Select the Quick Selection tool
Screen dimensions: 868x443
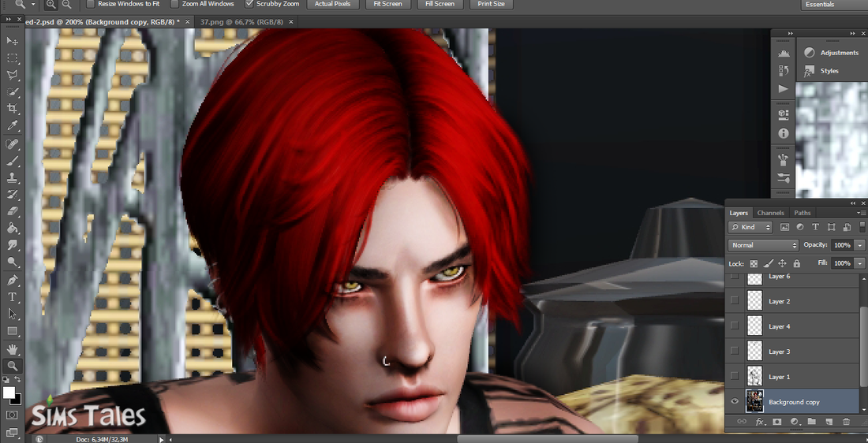pyautogui.click(x=12, y=91)
